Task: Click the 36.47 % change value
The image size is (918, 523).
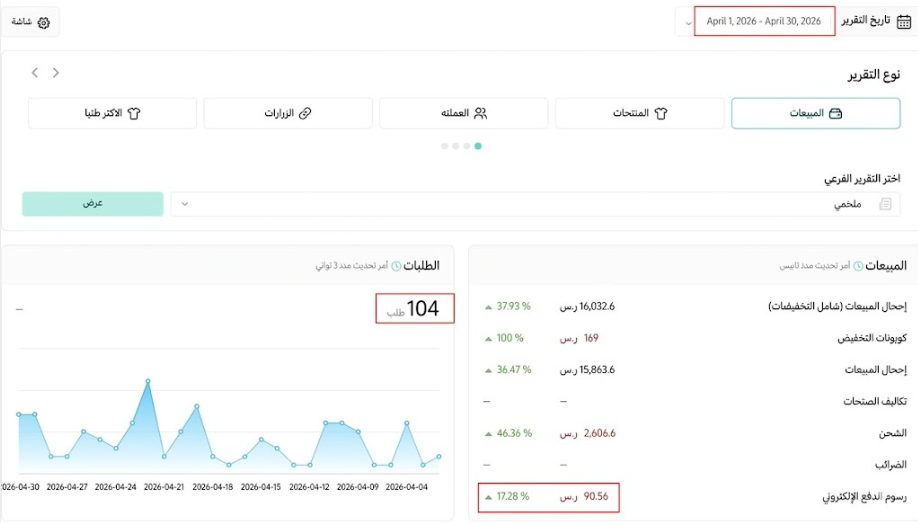Action: click(x=513, y=370)
